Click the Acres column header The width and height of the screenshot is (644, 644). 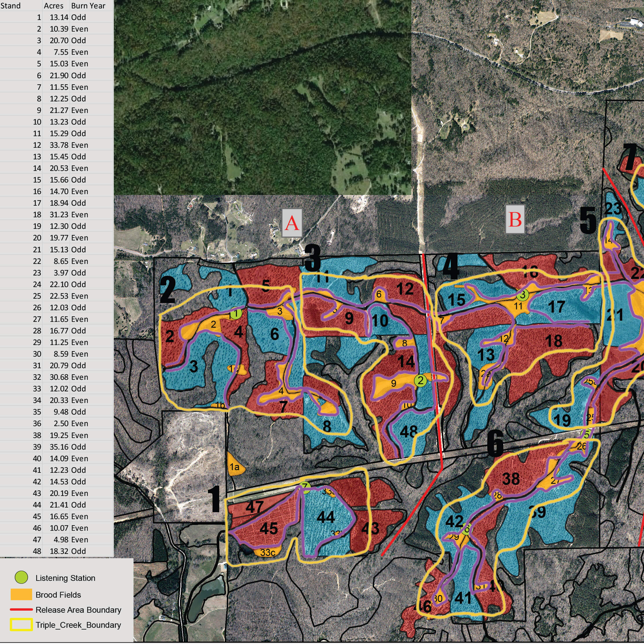pos(53,6)
